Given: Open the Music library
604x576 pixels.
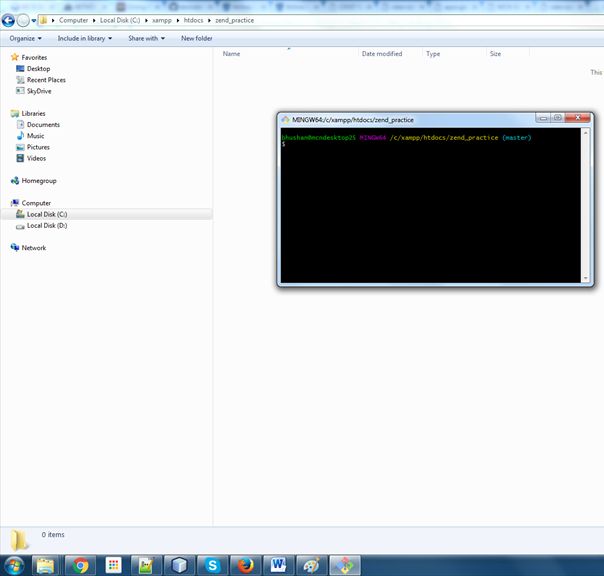Looking at the screenshot, I should [35, 136].
